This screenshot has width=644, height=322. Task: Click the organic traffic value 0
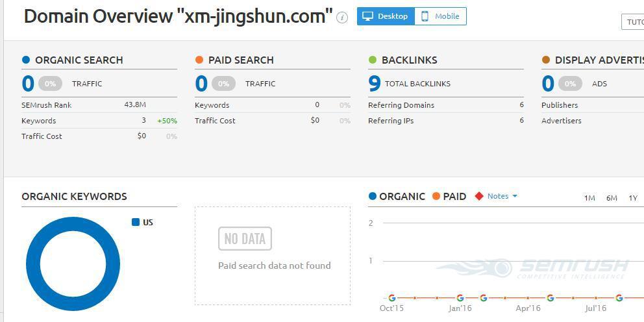(x=28, y=84)
